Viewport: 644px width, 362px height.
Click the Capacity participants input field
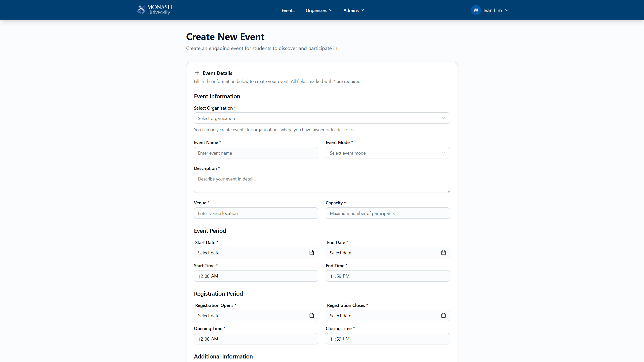(387, 213)
